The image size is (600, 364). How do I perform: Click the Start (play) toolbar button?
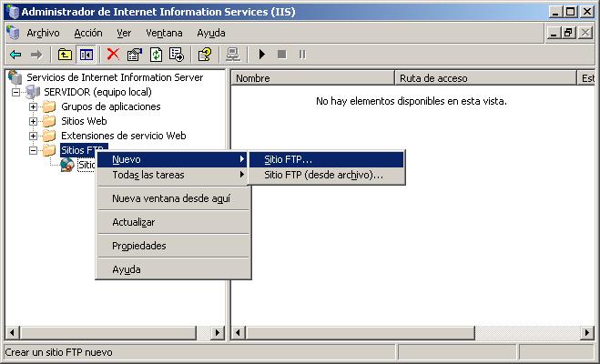tap(261, 55)
